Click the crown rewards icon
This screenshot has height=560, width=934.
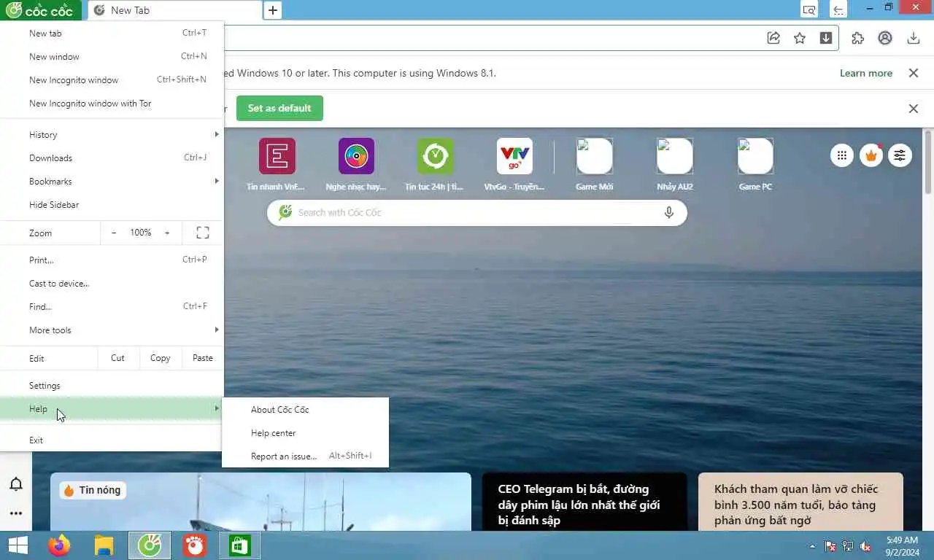pyautogui.click(x=871, y=155)
